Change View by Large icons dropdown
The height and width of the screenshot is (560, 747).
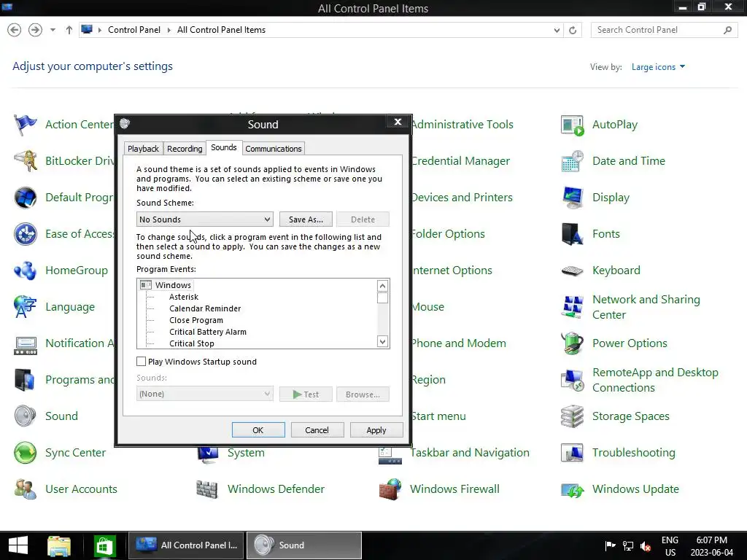click(x=658, y=67)
